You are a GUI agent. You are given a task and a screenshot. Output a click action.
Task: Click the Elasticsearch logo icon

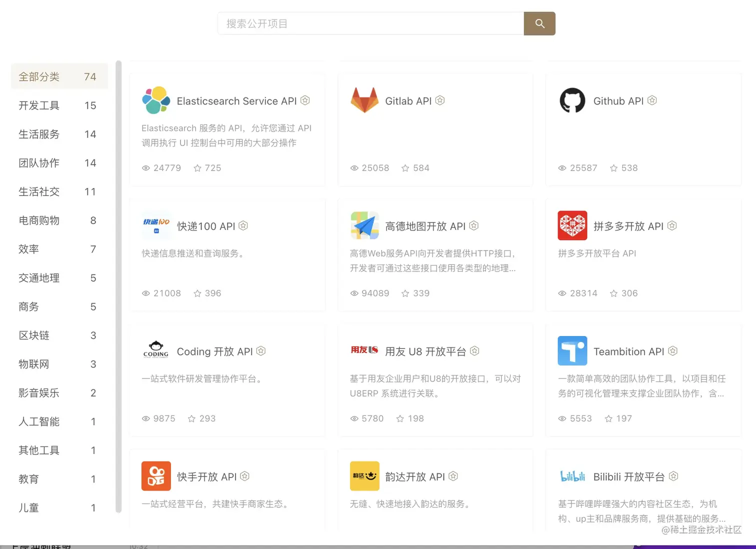[x=156, y=100]
